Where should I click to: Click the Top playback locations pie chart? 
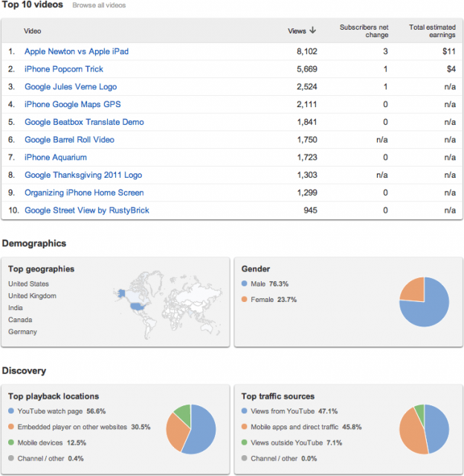tap(191, 429)
